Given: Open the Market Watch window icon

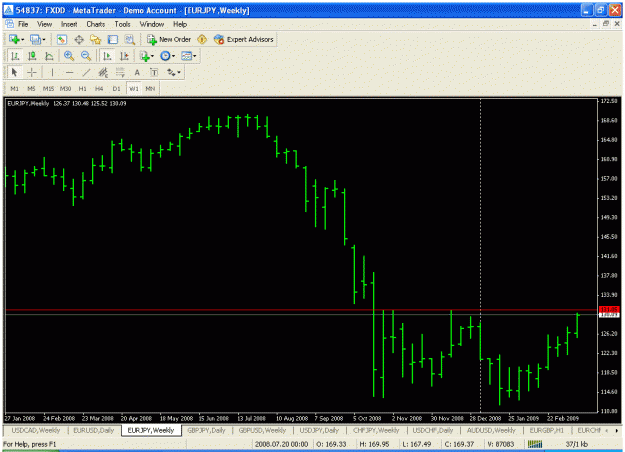Looking at the screenshot, I should tap(62, 39).
